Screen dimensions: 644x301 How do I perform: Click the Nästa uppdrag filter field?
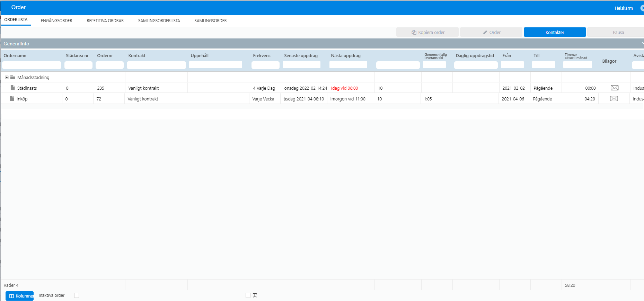point(348,64)
